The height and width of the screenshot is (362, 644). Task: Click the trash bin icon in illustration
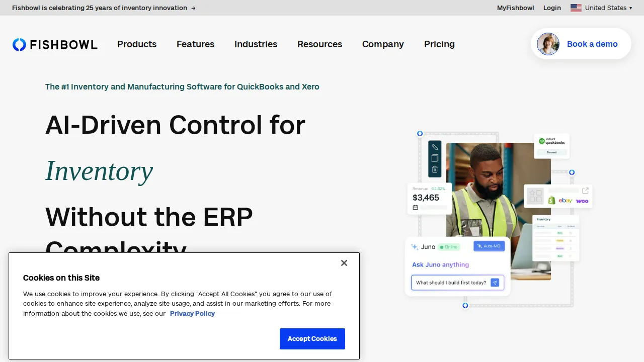point(435,169)
